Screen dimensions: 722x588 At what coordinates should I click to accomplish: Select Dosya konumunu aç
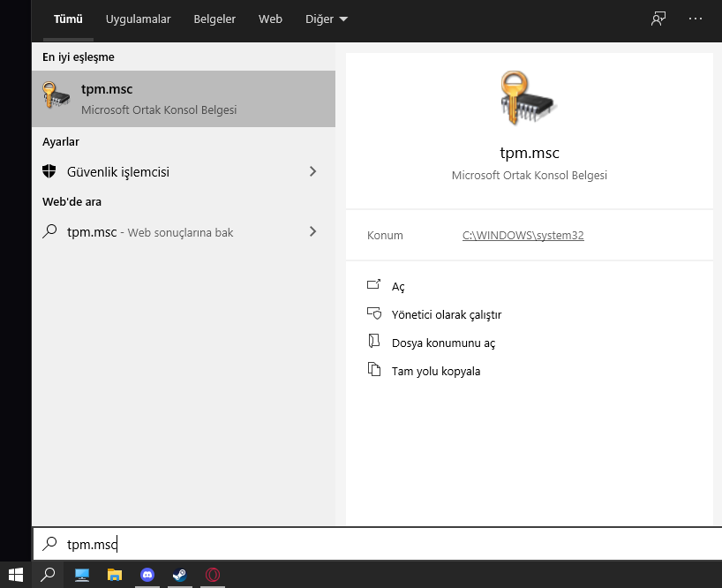[443, 343]
